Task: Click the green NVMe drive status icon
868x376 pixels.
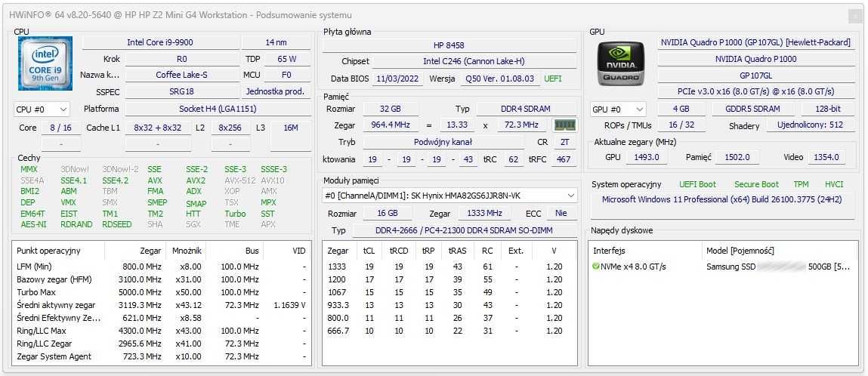Action: [595, 267]
